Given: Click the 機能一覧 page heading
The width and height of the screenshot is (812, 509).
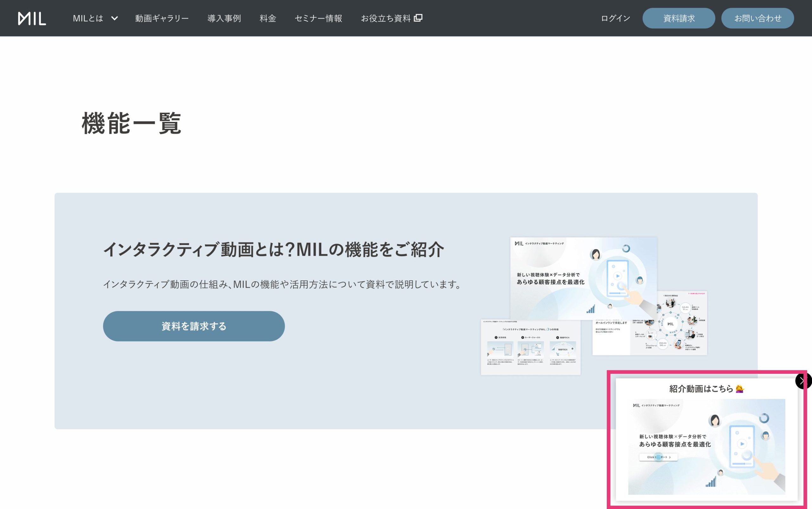Looking at the screenshot, I should click(x=132, y=123).
